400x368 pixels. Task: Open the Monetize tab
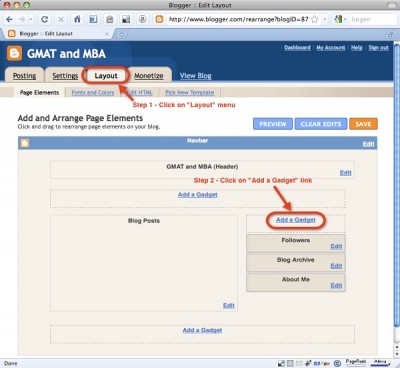coord(149,76)
